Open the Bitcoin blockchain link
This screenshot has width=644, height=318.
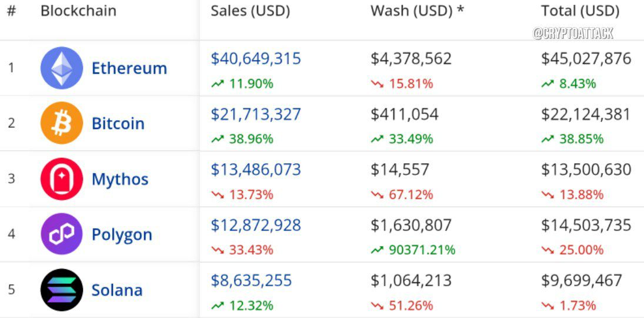[118, 124]
